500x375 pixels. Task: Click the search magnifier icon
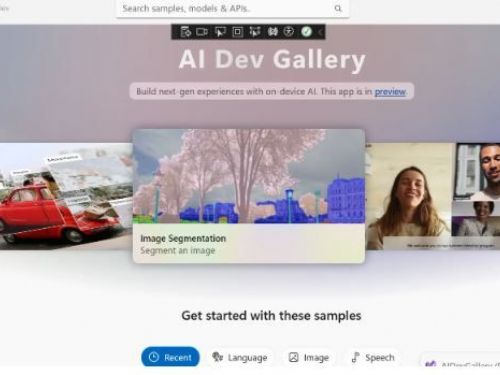pos(338,9)
